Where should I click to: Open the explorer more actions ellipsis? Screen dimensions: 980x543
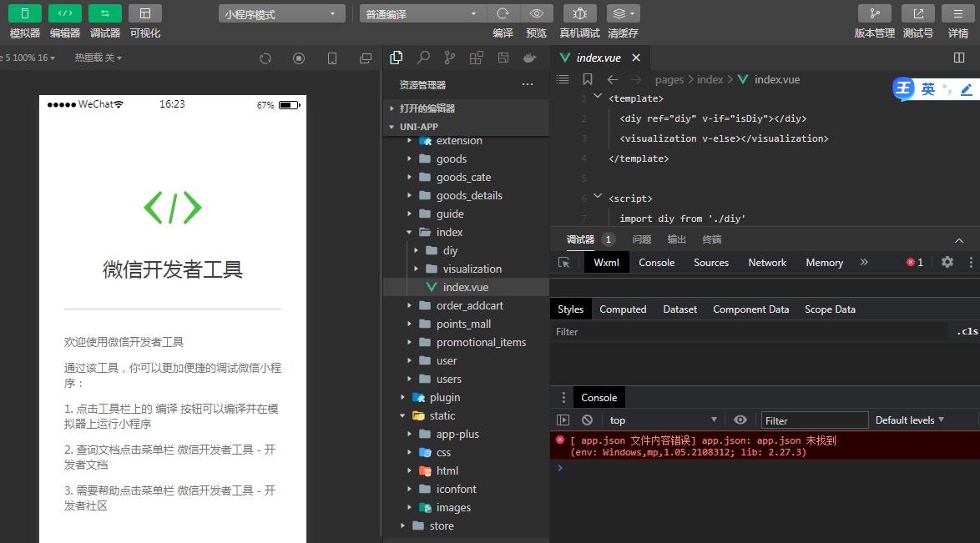[x=528, y=84]
